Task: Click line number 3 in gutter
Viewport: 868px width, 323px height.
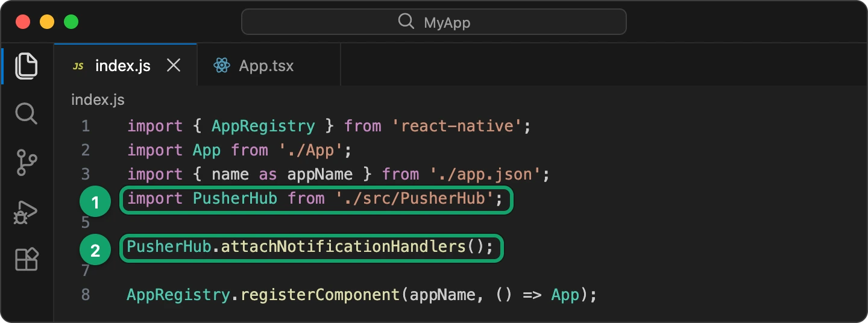Action: (85, 174)
